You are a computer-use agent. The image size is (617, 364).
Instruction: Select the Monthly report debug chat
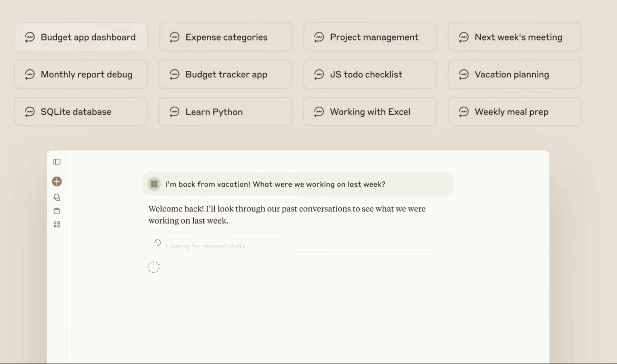[x=81, y=74]
